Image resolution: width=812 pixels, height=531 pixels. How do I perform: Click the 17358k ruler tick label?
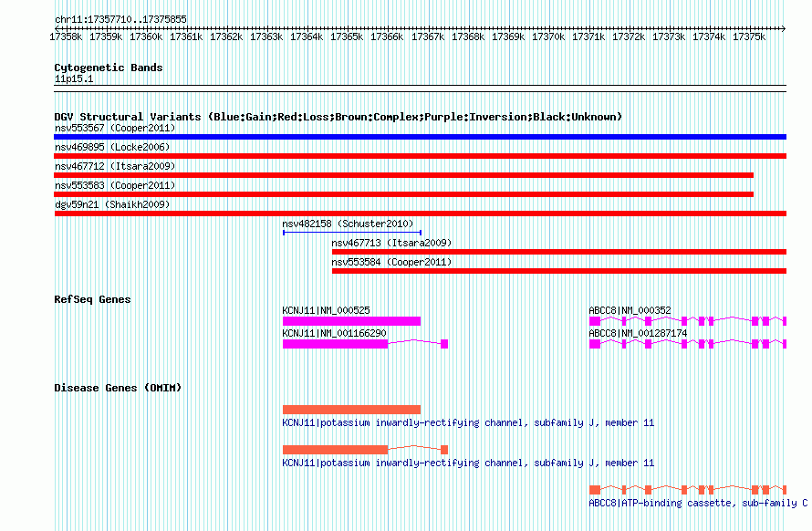pos(66,36)
